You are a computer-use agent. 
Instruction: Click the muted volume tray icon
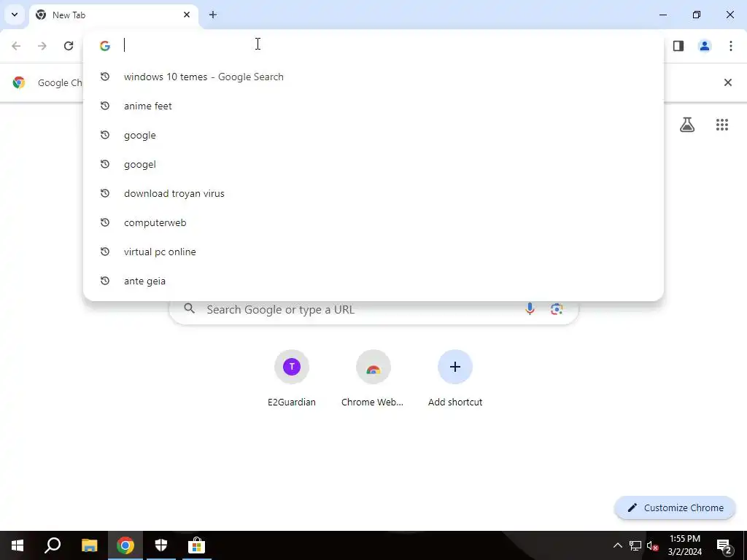pyautogui.click(x=653, y=545)
